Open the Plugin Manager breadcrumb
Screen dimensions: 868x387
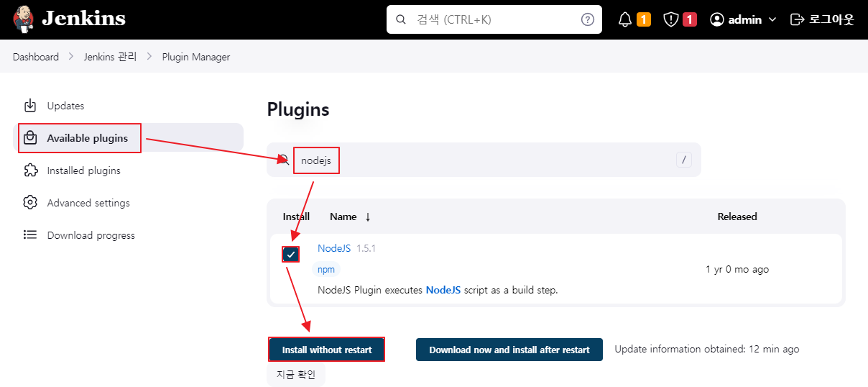click(x=196, y=57)
